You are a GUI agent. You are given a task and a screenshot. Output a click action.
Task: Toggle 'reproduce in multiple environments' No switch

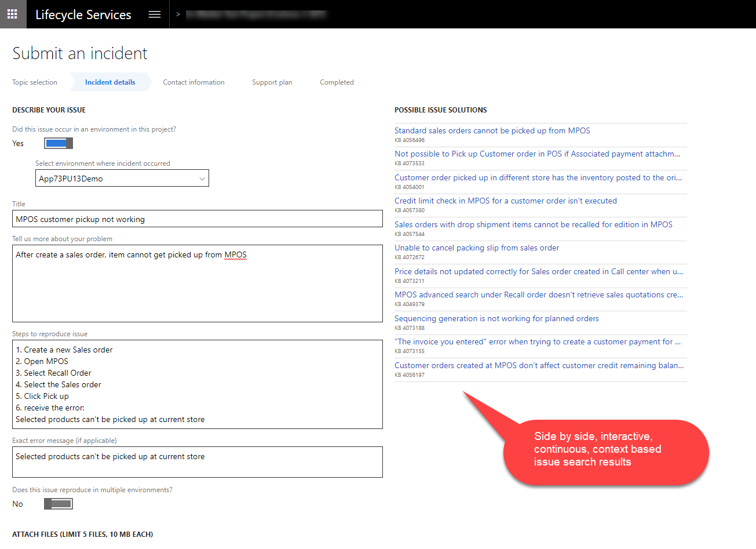pyautogui.click(x=59, y=504)
